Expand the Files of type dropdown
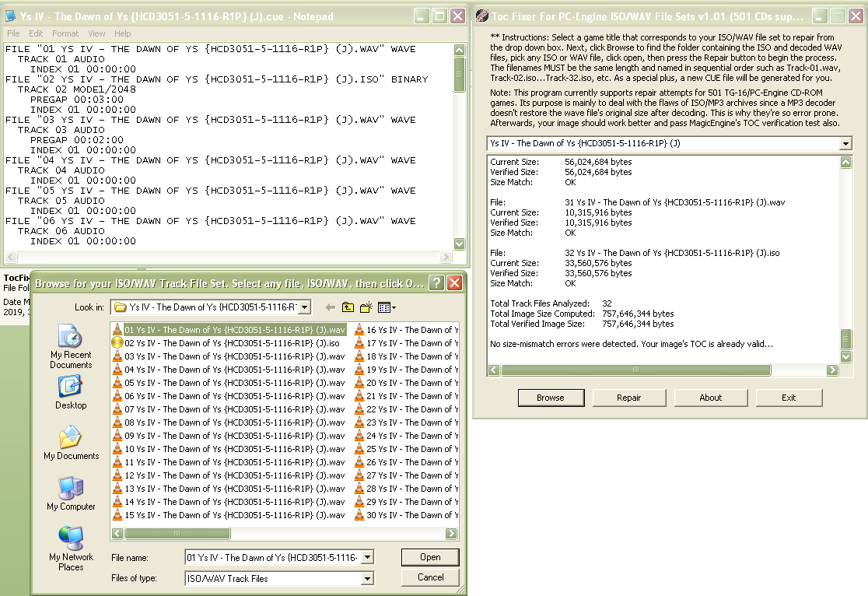Viewport: 868px width, 596px height. 368,578
